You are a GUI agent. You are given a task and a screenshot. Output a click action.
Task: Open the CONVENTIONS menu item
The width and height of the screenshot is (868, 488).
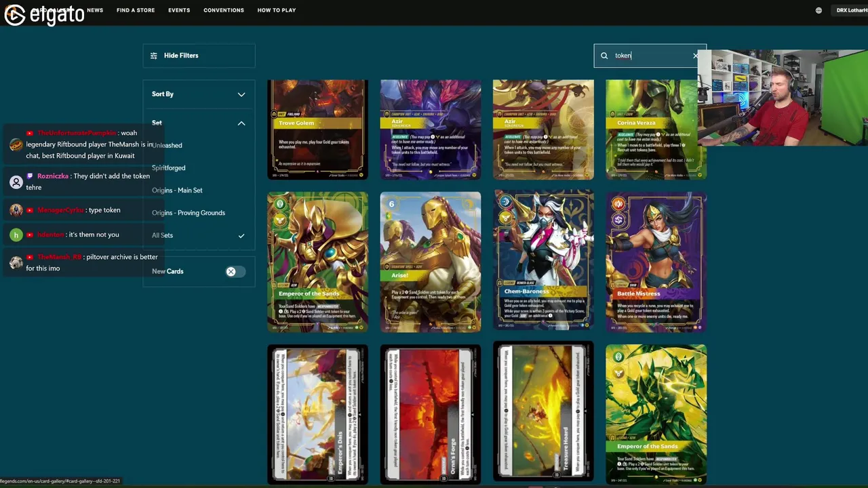tap(224, 10)
